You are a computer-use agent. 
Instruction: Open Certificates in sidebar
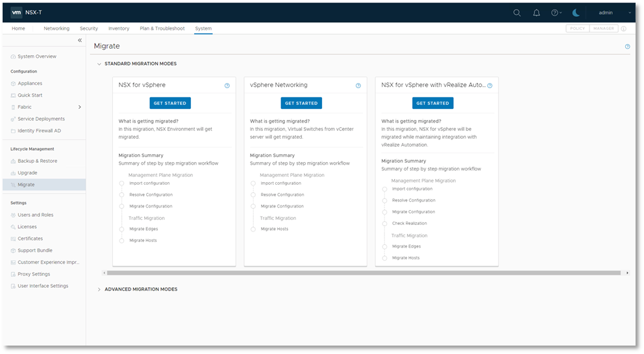pos(30,239)
